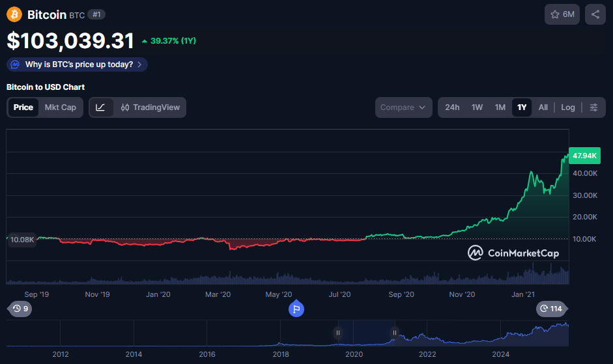The height and width of the screenshot is (364, 613).
Task: Select the 24h time range
Action: click(452, 107)
